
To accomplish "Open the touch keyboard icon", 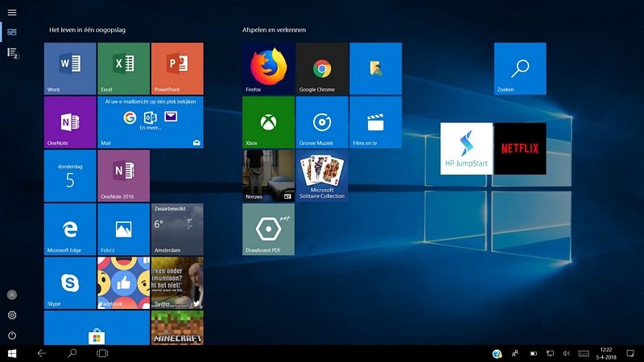I will 584,353.
